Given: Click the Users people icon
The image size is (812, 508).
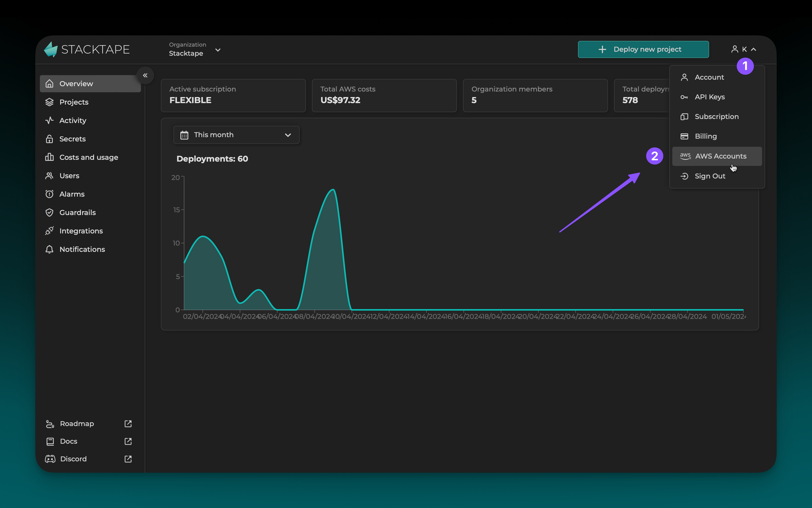Looking at the screenshot, I should (49, 176).
